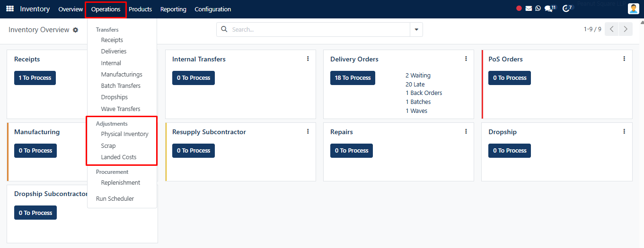This screenshot has height=248, width=644.
Task: Select Manufacturings in Operations dropdown
Action: click(x=122, y=74)
